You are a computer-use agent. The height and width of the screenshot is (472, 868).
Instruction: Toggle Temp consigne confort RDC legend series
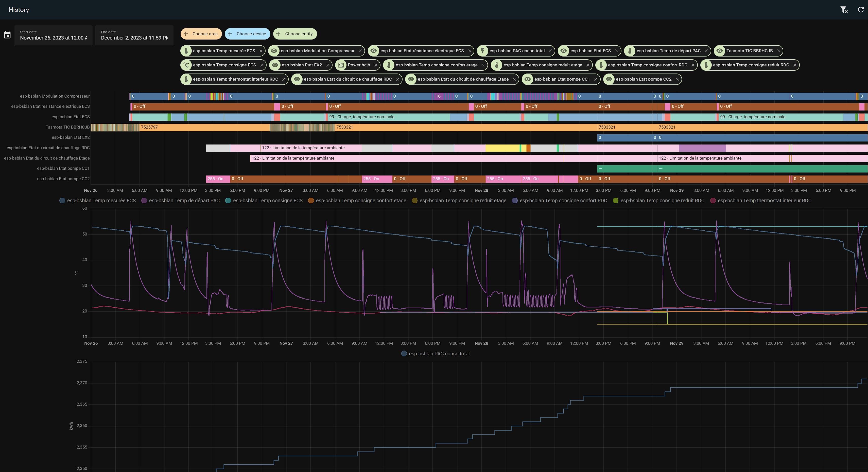point(559,201)
